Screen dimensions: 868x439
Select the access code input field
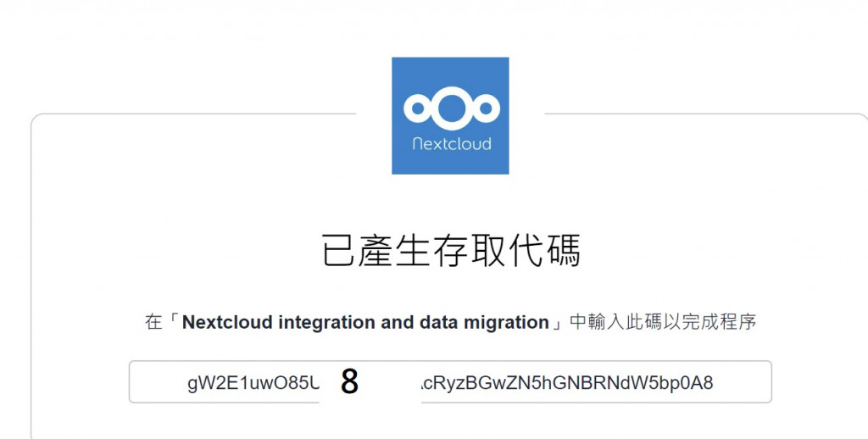pyautogui.click(x=450, y=382)
